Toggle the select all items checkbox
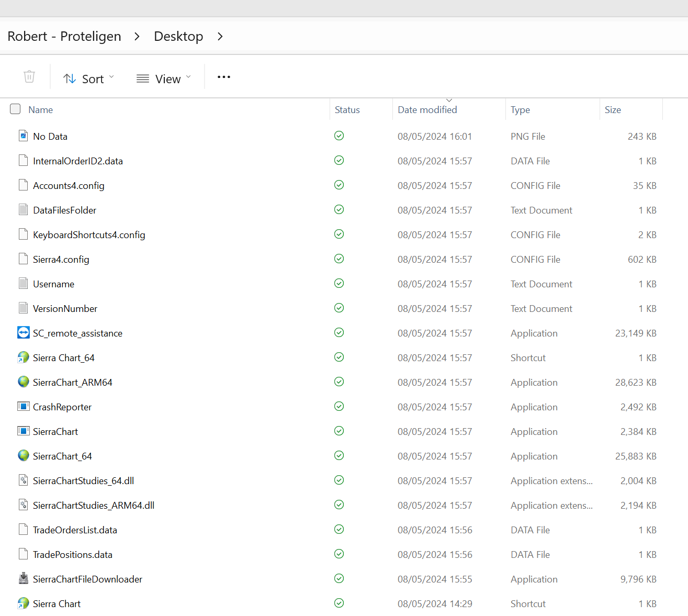This screenshot has height=616, width=688. (15, 109)
